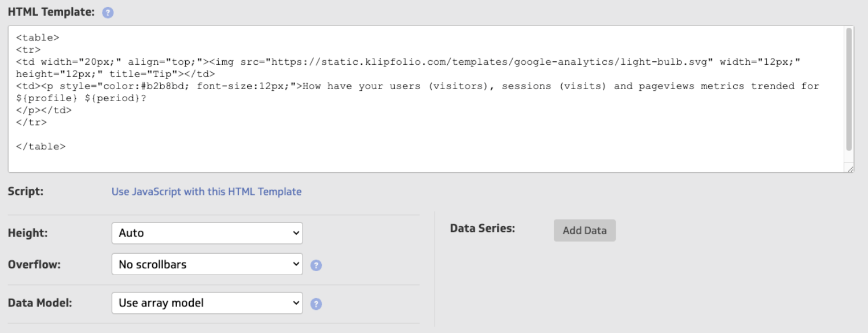Screen dimensions: 868x333
Task: Open the HTML Template help tooltip
Action: click(108, 12)
